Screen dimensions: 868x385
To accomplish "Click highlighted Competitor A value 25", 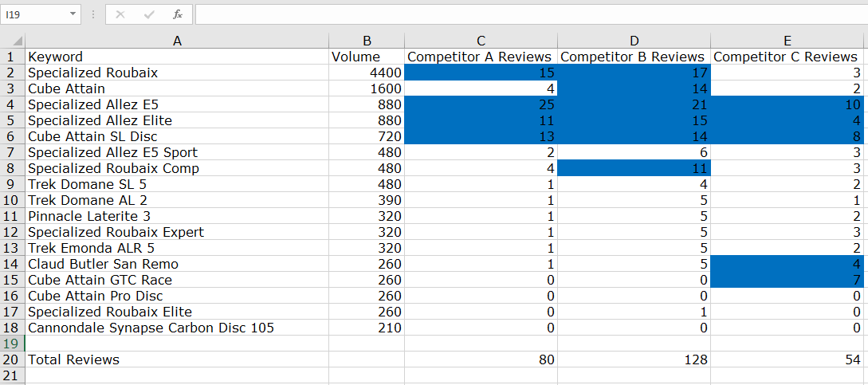I will point(481,104).
